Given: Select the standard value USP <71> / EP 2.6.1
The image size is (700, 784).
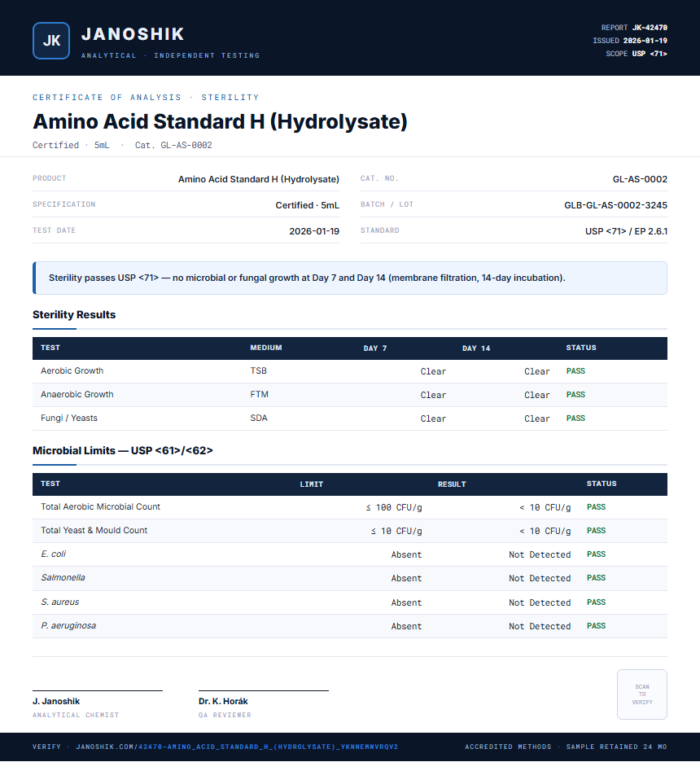Looking at the screenshot, I should click(x=626, y=231).
